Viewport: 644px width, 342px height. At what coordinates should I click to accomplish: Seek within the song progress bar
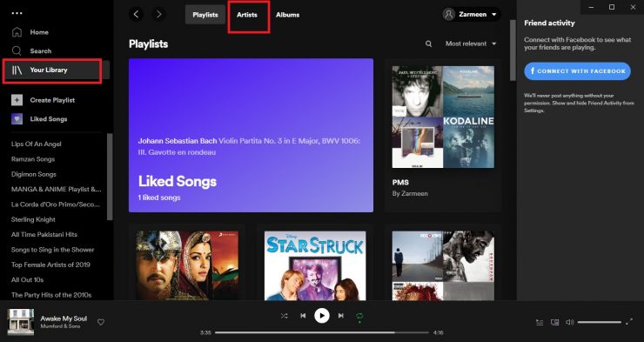point(322,332)
